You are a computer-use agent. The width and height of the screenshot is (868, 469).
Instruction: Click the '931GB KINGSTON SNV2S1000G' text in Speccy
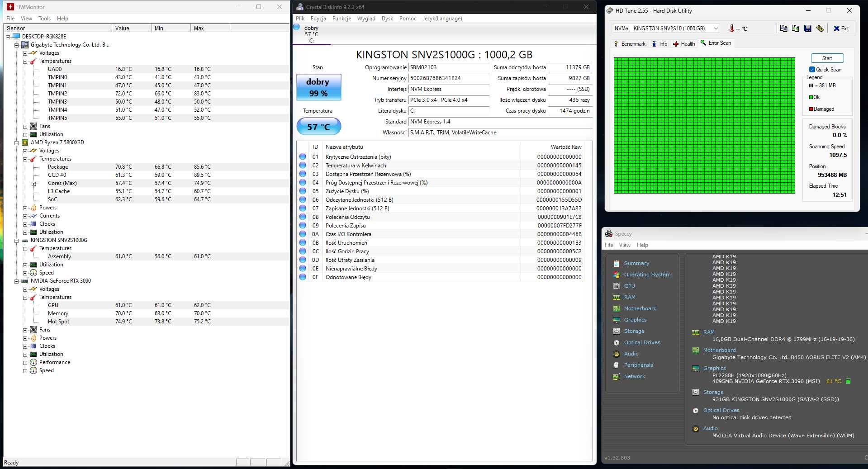775,399
